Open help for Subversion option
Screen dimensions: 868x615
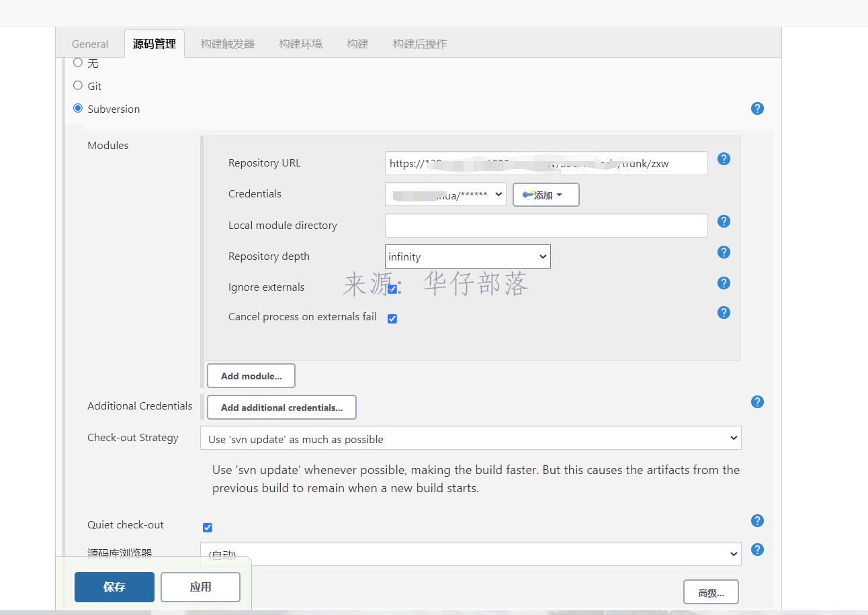tap(757, 109)
